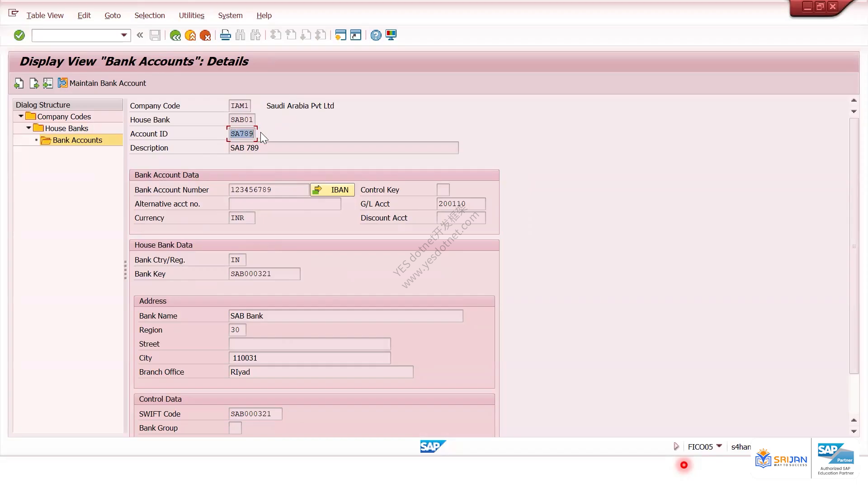Click the SAP window menu icon

14,13
